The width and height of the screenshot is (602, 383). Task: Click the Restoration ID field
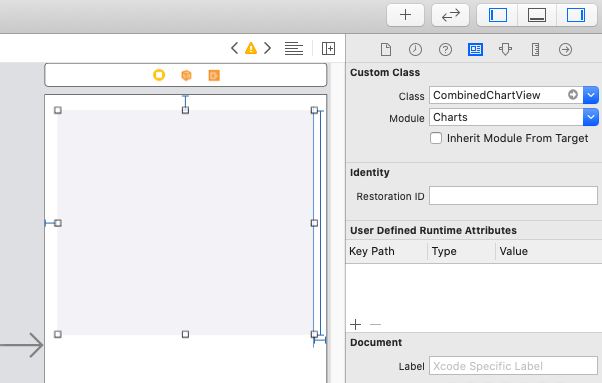click(x=513, y=196)
